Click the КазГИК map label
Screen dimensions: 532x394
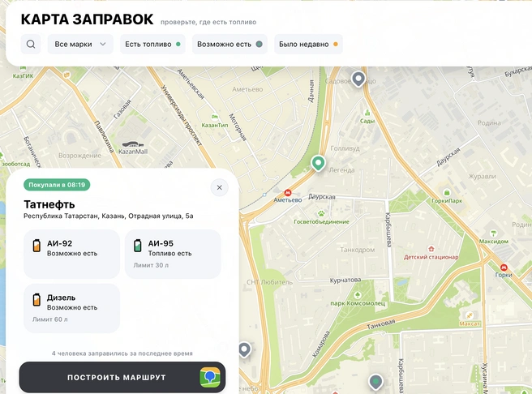pos(23,76)
